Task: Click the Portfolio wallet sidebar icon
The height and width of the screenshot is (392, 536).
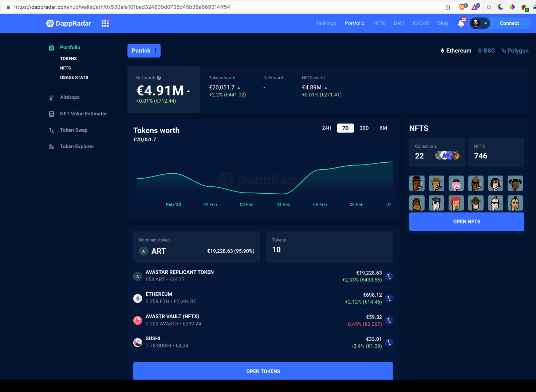Action: pos(52,48)
